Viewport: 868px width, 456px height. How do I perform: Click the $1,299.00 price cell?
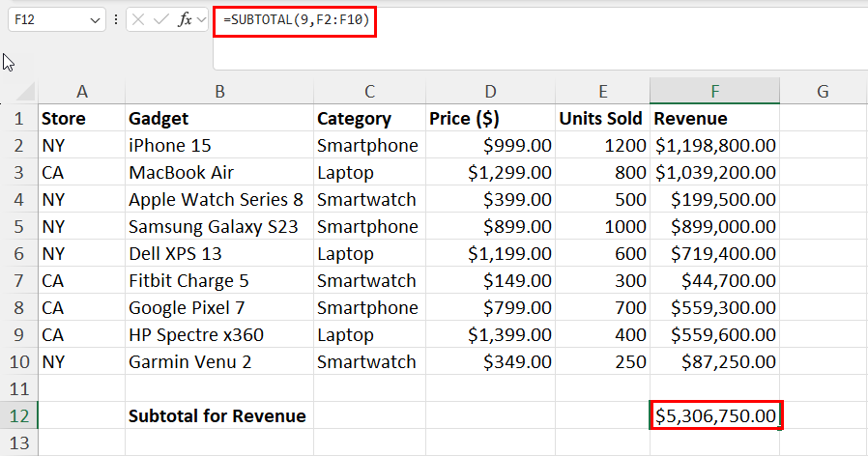point(490,173)
